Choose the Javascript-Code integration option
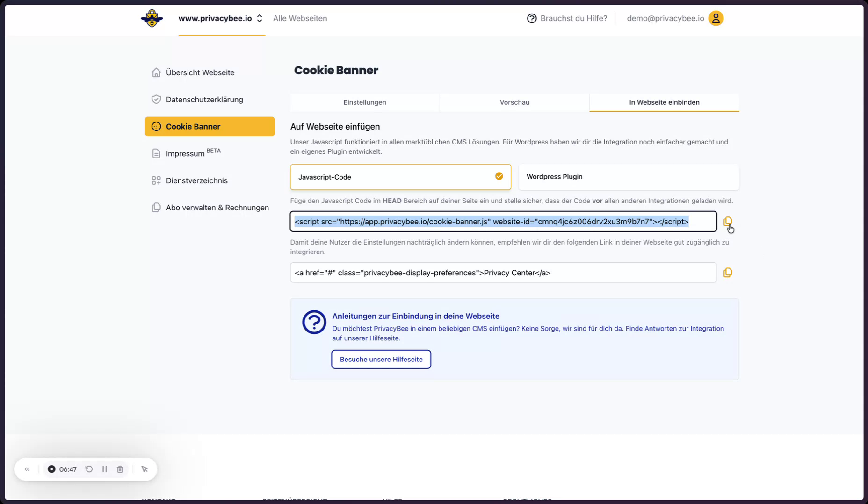The image size is (868, 504). click(x=400, y=177)
